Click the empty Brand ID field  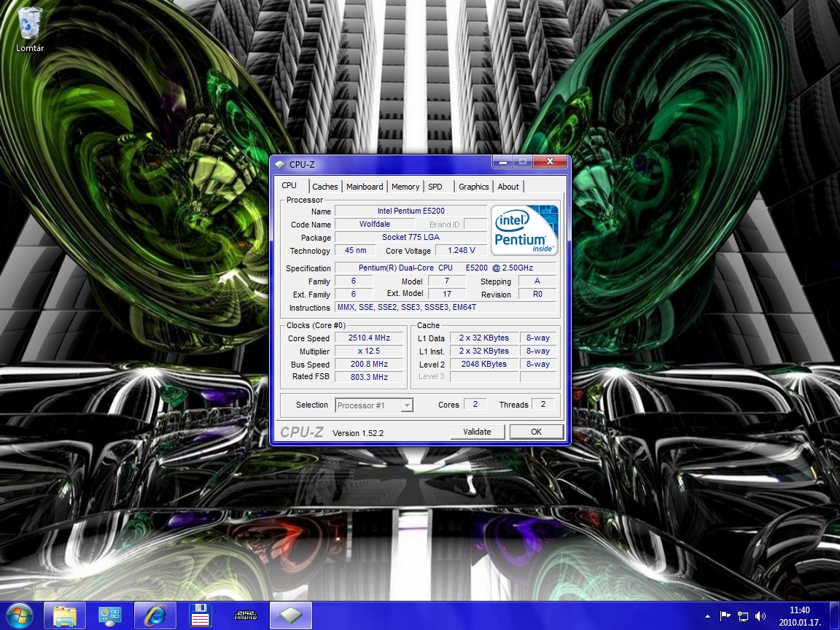[x=475, y=224]
